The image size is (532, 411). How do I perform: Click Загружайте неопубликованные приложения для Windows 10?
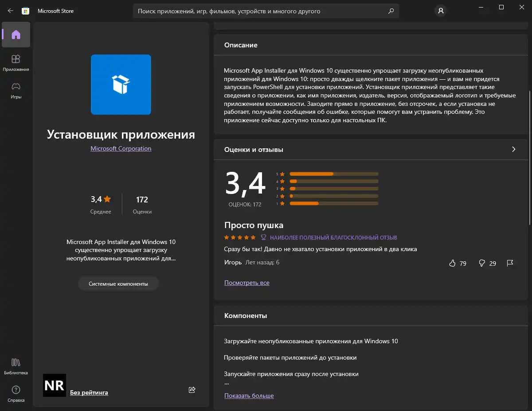tap(311, 341)
